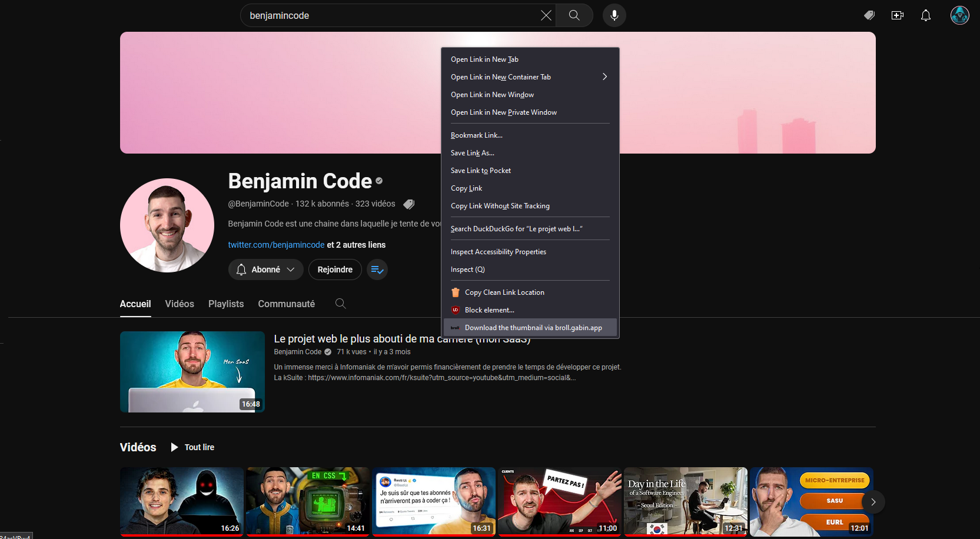Image resolution: width=980 pixels, height=539 pixels.
Task: Open the notifications bell
Action: 926,15
